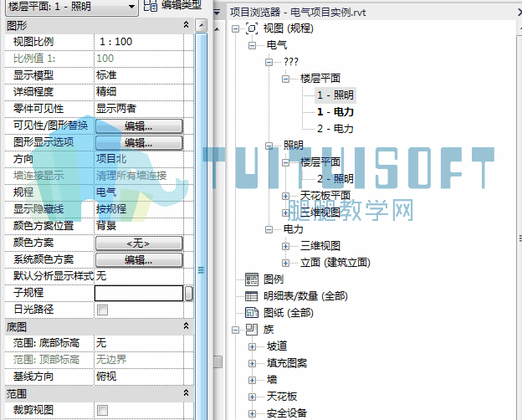Click 编辑 button for 图形显示选项
Viewport: 522px width, 420px height.
(139, 143)
